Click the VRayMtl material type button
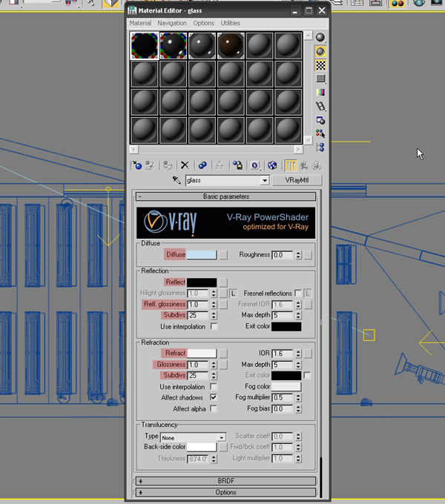445x504 pixels. tap(295, 180)
